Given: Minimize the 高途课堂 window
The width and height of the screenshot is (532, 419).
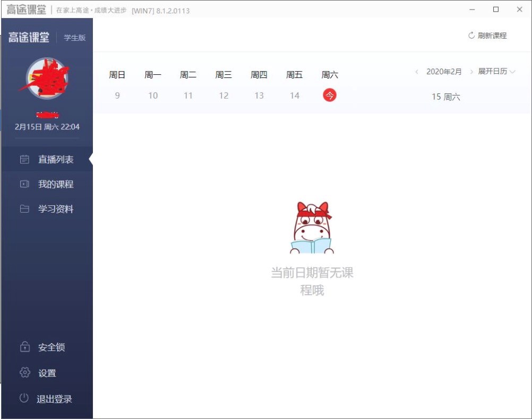Looking at the screenshot, I should (x=472, y=10).
